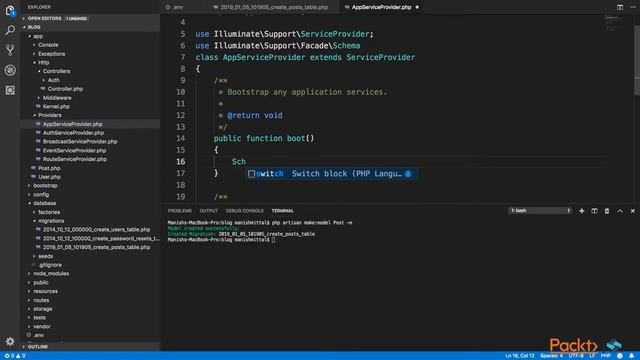Viewport: 640px width, 360px height.
Task: Select the Terminal panel tab
Action: coord(282,211)
